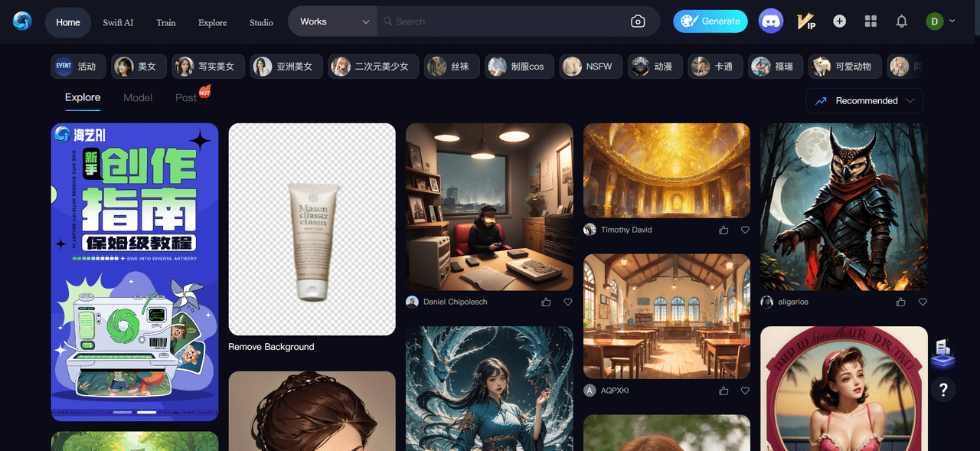Open the Train navigation item
This screenshot has width=980, height=451.
pos(166,22)
